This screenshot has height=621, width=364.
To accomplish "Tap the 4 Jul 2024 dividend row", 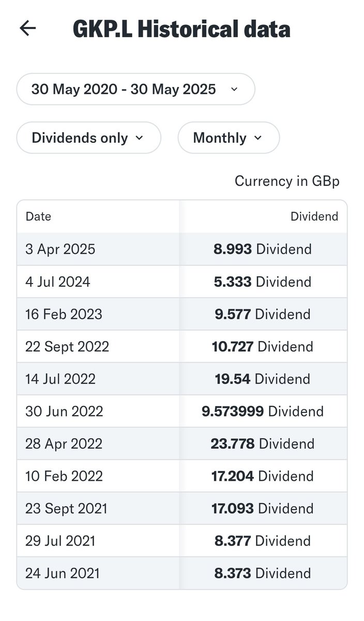I will point(182,282).
